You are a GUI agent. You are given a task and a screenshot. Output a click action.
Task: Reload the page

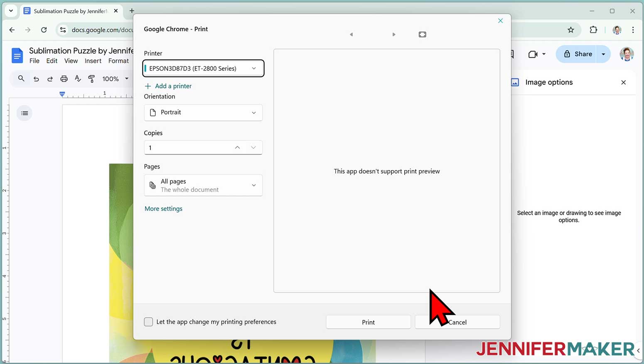tap(44, 30)
